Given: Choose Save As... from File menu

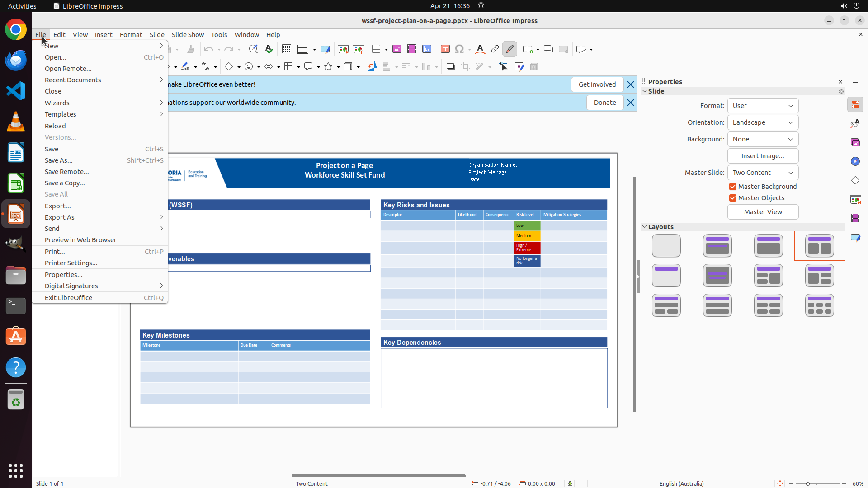Looking at the screenshot, I should [58, 160].
